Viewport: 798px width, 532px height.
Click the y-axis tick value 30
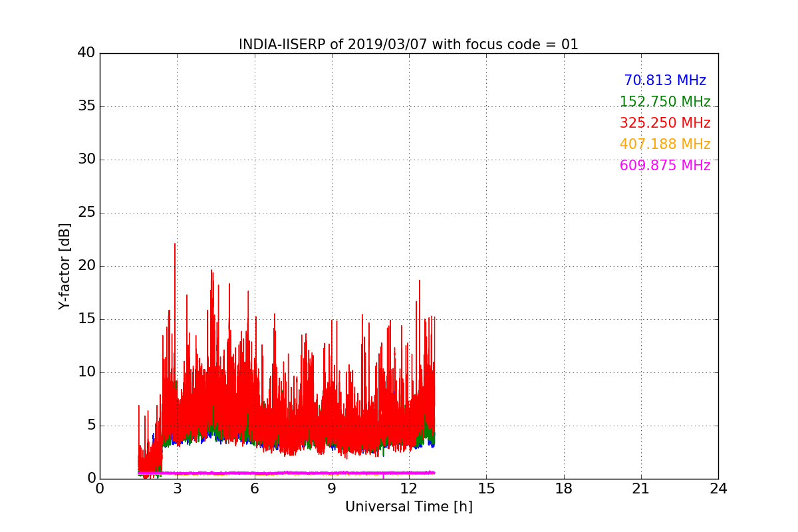coord(86,160)
